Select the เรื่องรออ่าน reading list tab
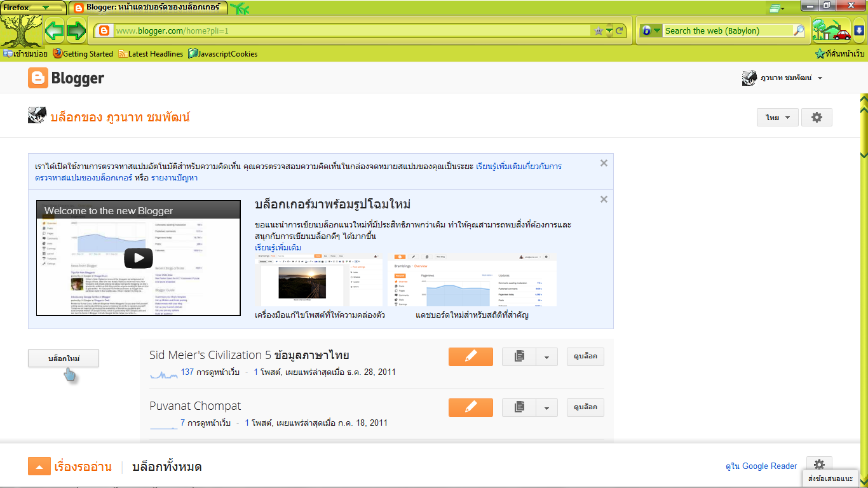Viewport: 868px width, 488px height. (x=83, y=467)
